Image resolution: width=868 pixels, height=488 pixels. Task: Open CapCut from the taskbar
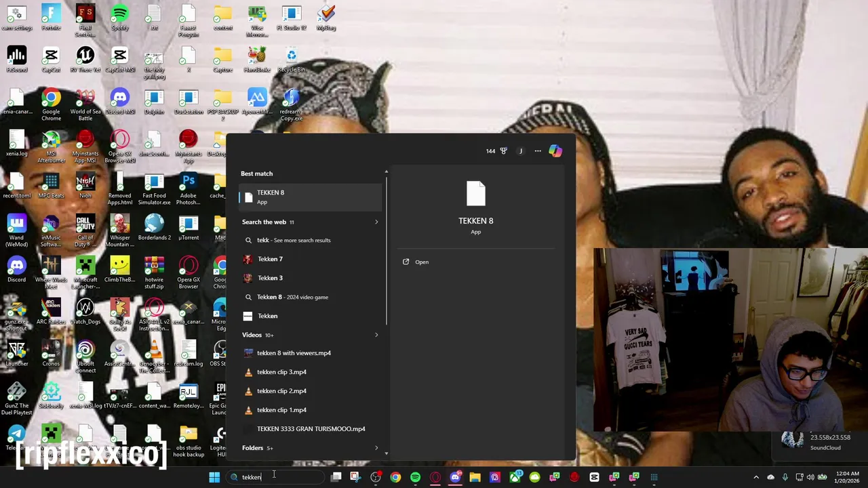pos(594,477)
